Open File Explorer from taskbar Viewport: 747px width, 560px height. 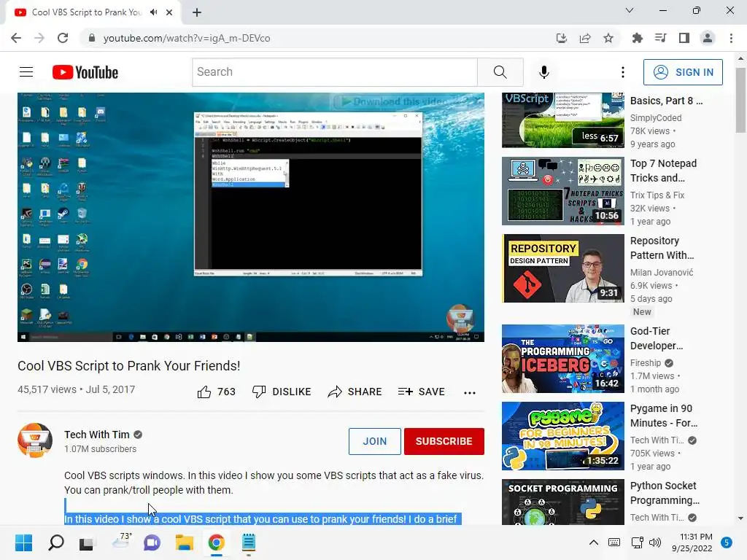[185, 542]
